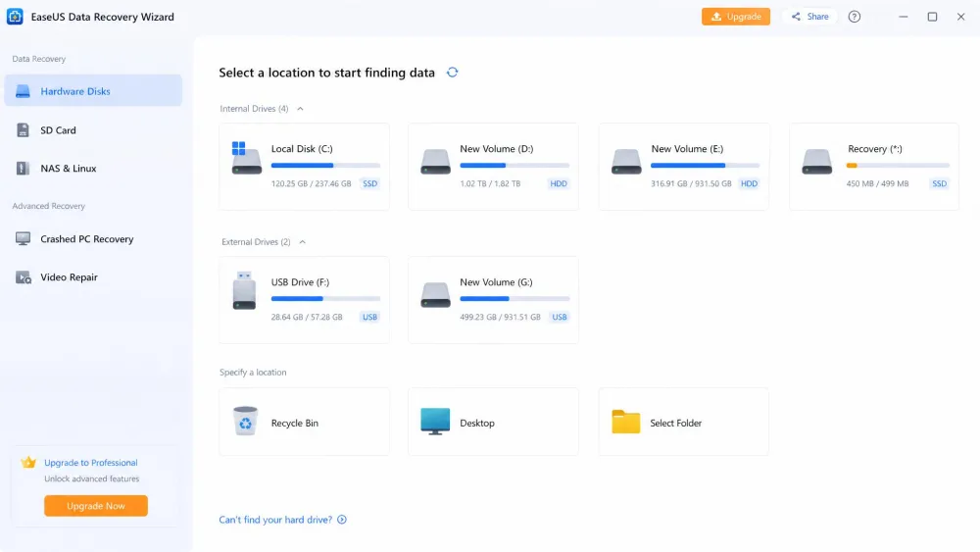980x552 pixels.
Task: Click the Upgrade Now button
Action: (96, 506)
